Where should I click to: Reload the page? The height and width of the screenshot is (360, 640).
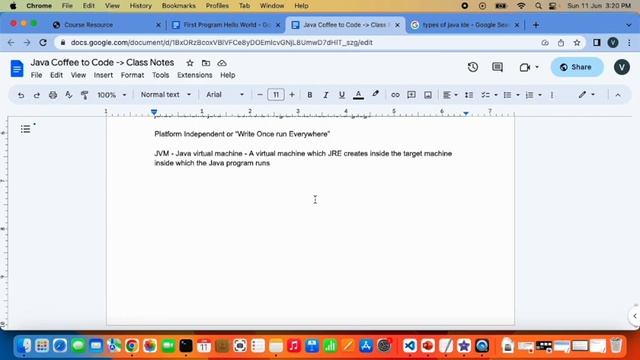pyautogui.click(x=43, y=42)
